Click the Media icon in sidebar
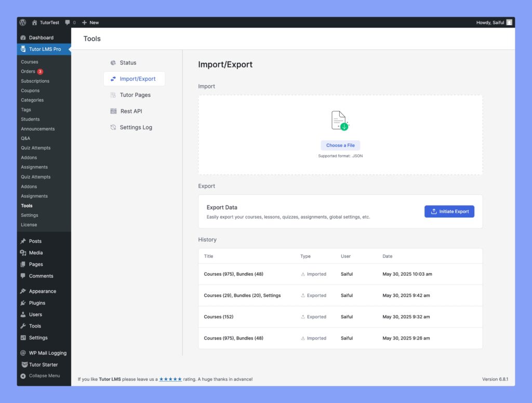The image size is (532, 403). pos(23,253)
